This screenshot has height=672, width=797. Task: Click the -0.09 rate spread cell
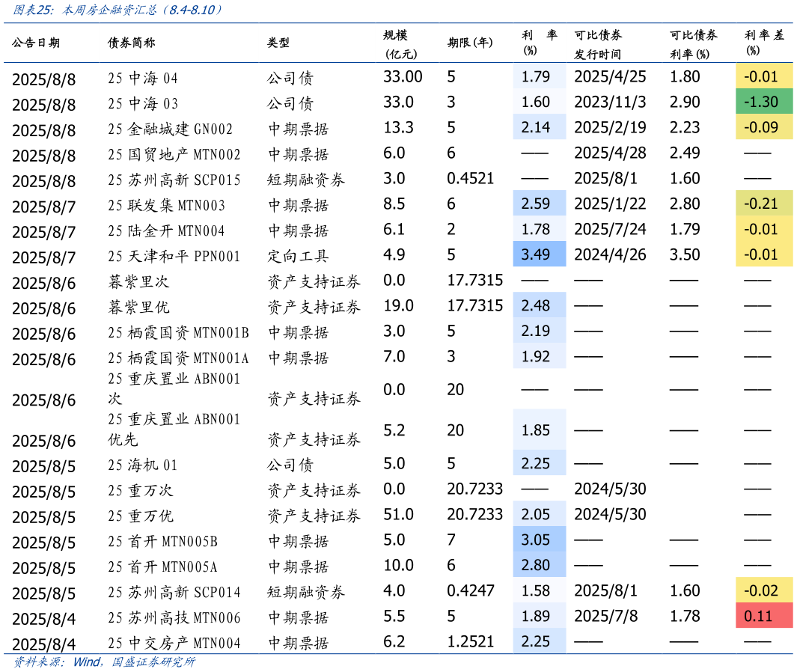pos(764,127)
